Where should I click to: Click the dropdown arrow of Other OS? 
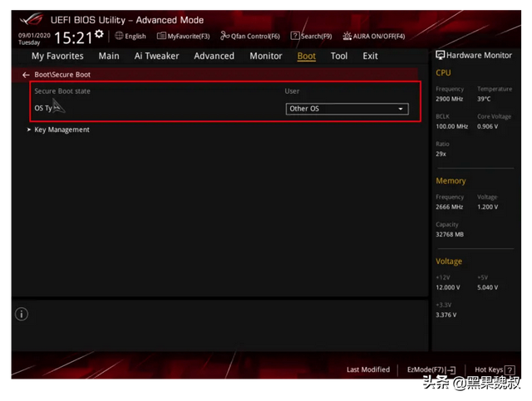[x=401, y=109]
